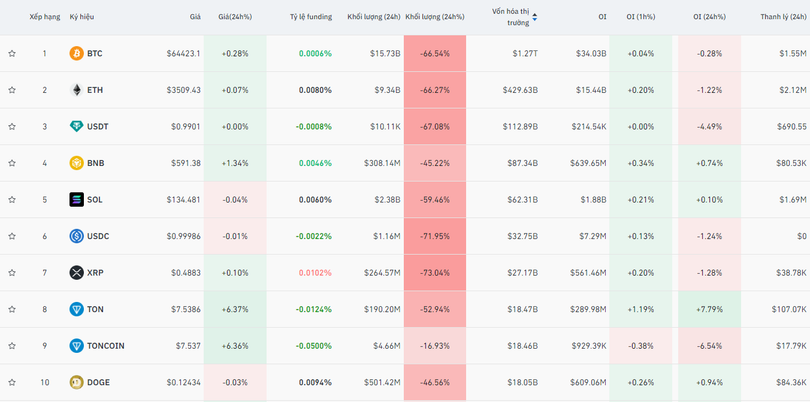Click the Dogecoin DOGE coin icon
Image resolution: width=810 pixels, height=402 pixels.
(x=76, y=382)
